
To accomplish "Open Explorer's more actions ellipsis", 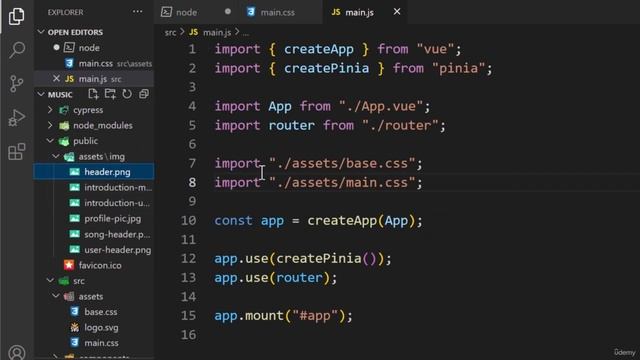I will [x=138, y=12].
